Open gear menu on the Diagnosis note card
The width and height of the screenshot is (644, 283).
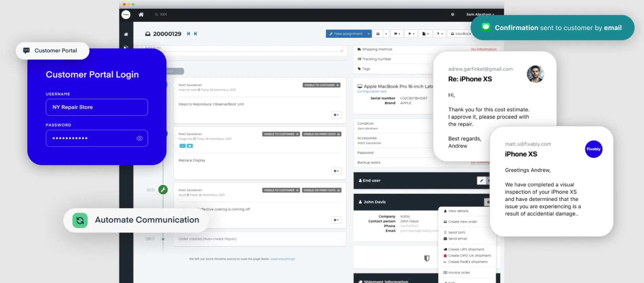pos(336,171)
